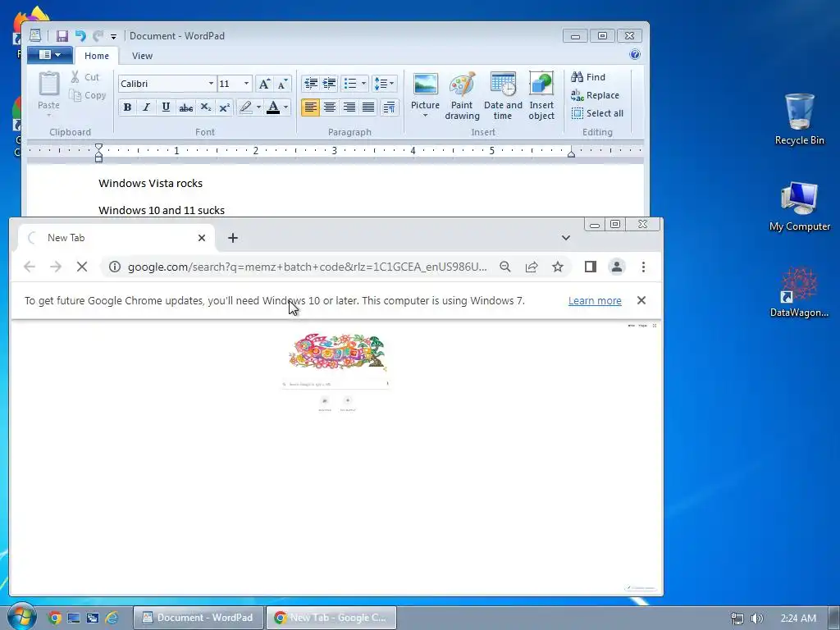The width and height of the screenshot is (840, 630).
Task: Open the text color dropdown arrow
Action: 286,107
